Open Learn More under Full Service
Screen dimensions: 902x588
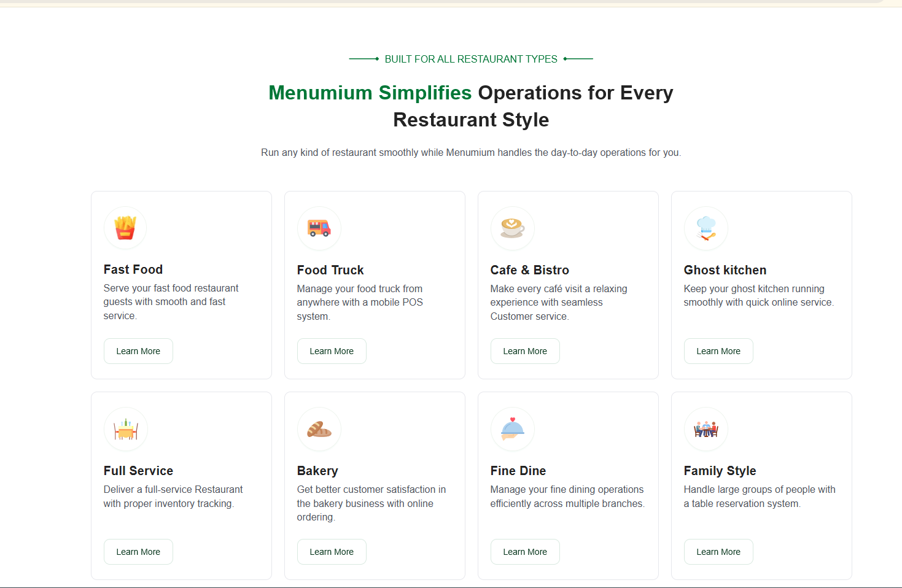click(138, 551)
